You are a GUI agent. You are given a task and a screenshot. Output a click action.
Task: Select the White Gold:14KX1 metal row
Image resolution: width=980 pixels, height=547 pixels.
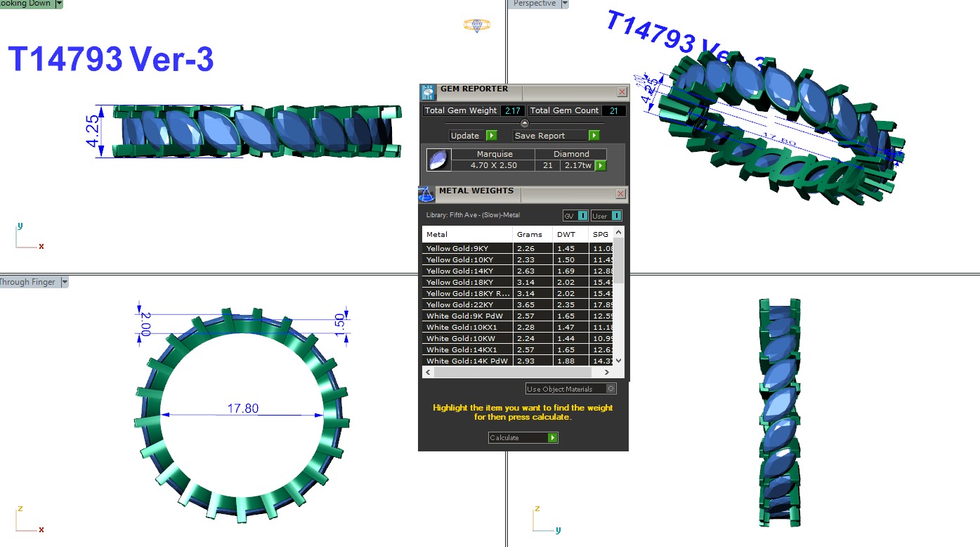pos(467,349)
